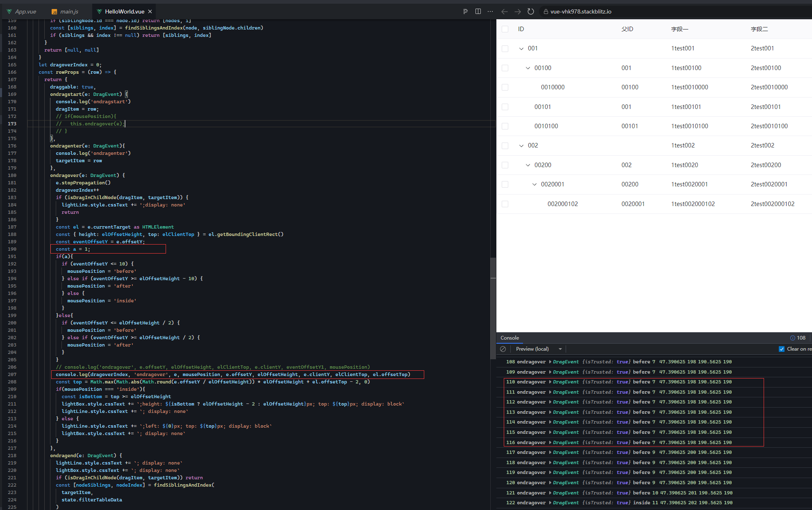Open the more actions ellipsis menu
This screenshot has width=812, height=510.
[x=490, y=11]
